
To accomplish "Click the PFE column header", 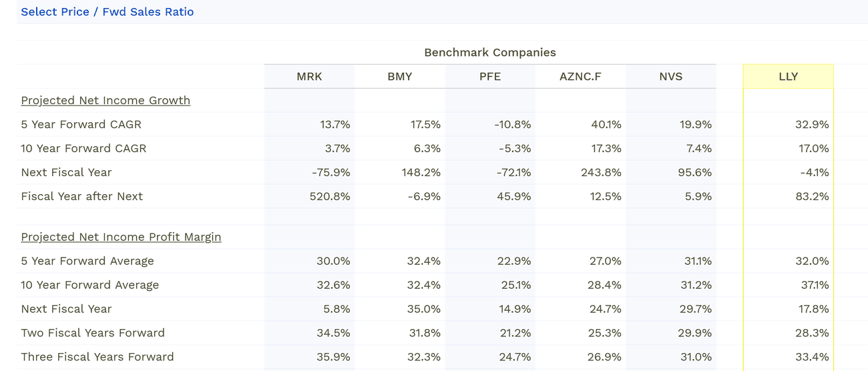I will (x=490, y=77).
